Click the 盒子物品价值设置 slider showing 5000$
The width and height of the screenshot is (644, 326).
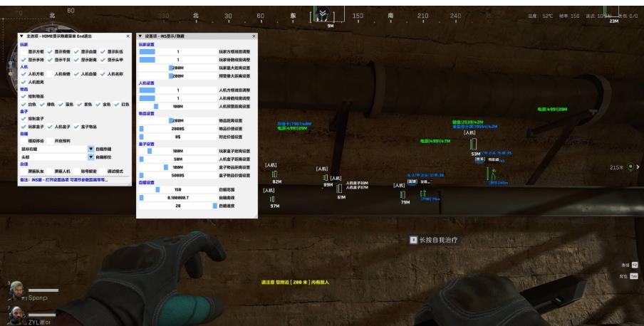pos(178,175)
